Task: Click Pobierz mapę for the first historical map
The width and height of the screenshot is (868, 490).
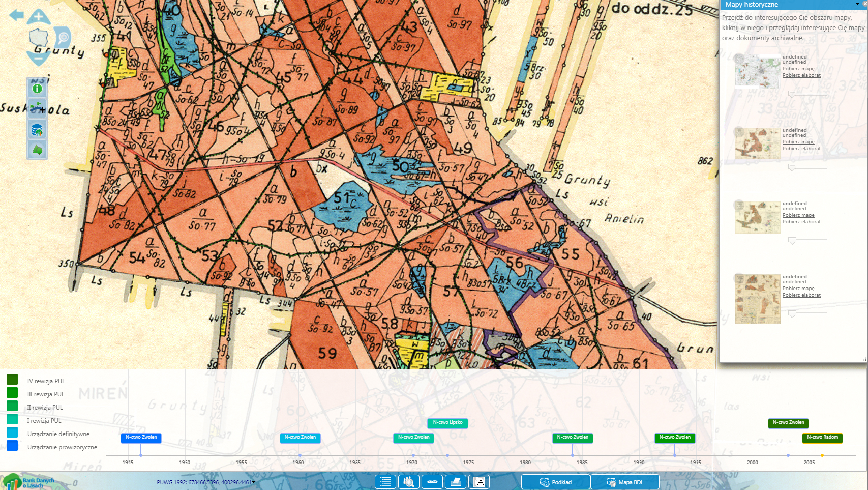Action: click(x=798, y=69)
